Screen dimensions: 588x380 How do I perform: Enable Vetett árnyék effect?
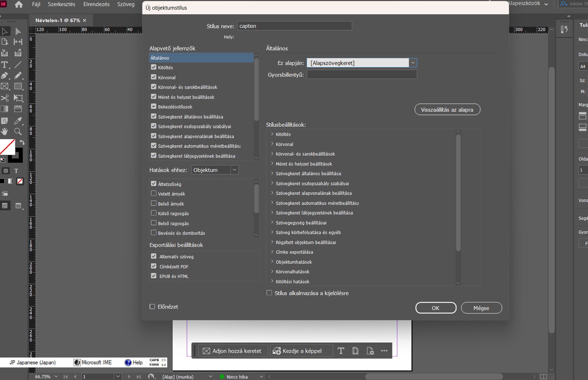[154, 193]
